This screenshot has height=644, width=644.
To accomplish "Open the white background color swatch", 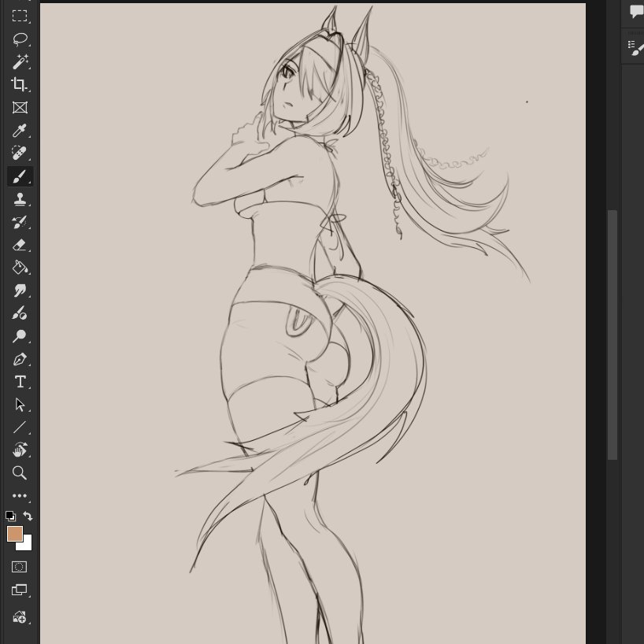I will point(26,545).
